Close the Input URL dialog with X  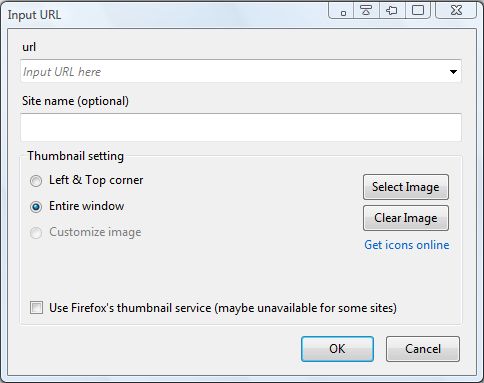pyautogui.click(x=456, y=10)
